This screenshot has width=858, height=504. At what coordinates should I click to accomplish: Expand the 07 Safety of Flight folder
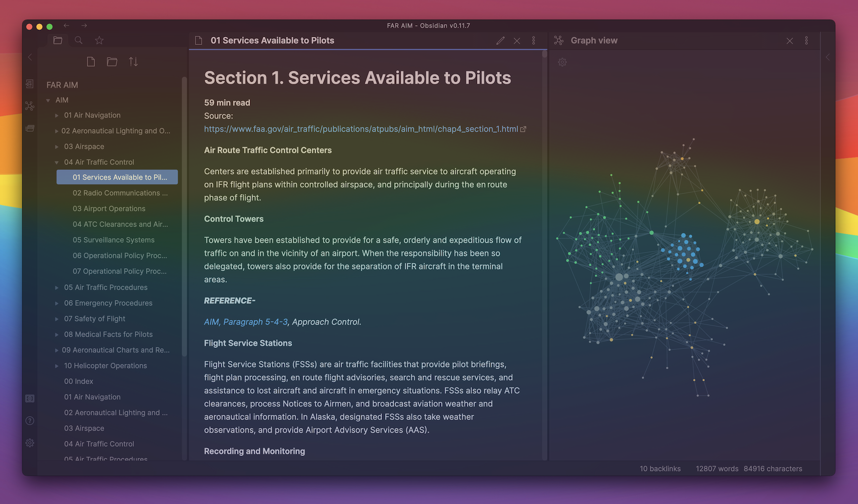click(x=57, y=319)
